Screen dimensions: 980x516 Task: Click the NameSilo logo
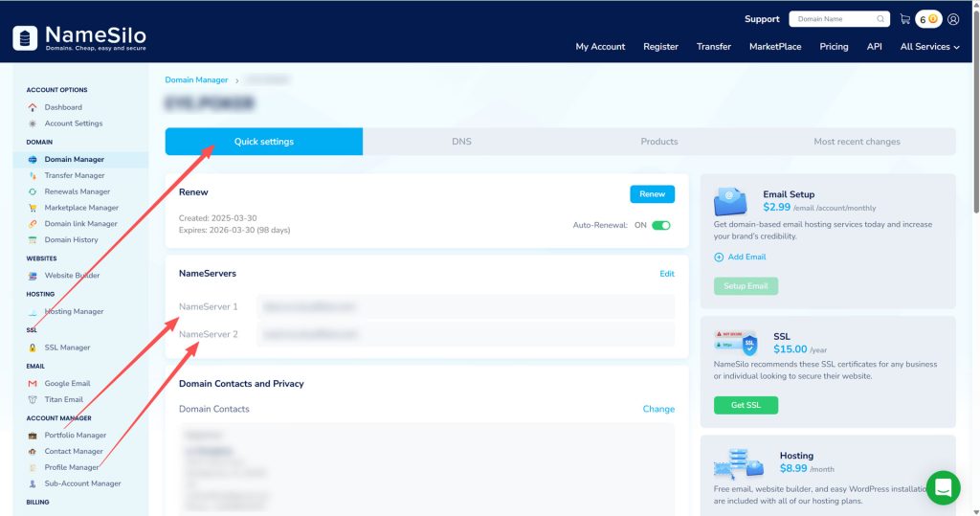pos(79,37)
